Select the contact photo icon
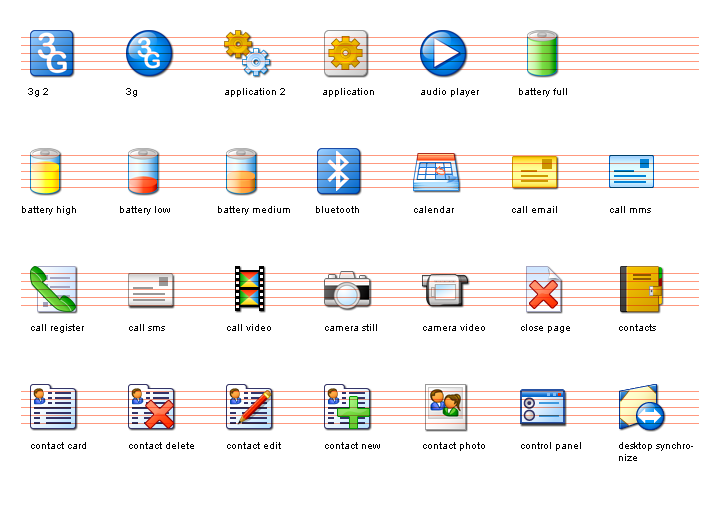 443,406
